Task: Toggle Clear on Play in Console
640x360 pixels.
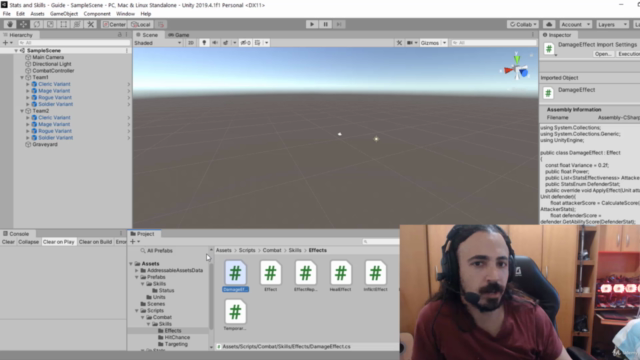Action: pos(59,242)
